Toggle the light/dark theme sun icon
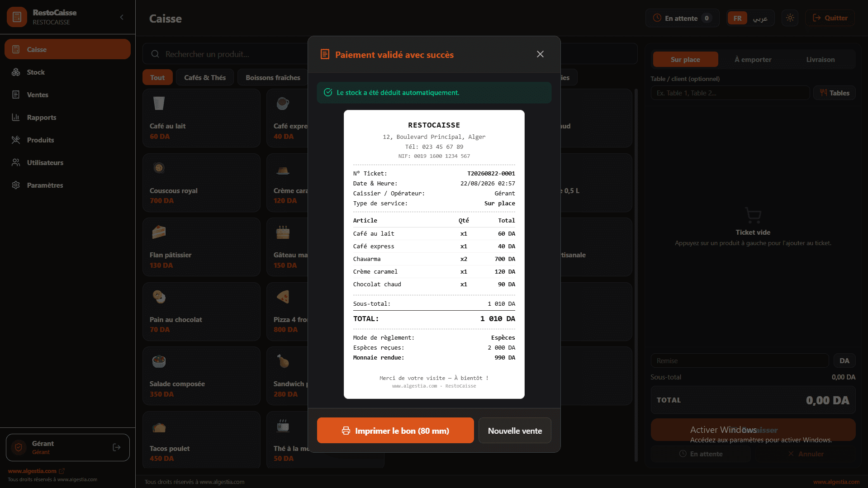Viewport: 868px width, 488px height. tap(790, 18)
